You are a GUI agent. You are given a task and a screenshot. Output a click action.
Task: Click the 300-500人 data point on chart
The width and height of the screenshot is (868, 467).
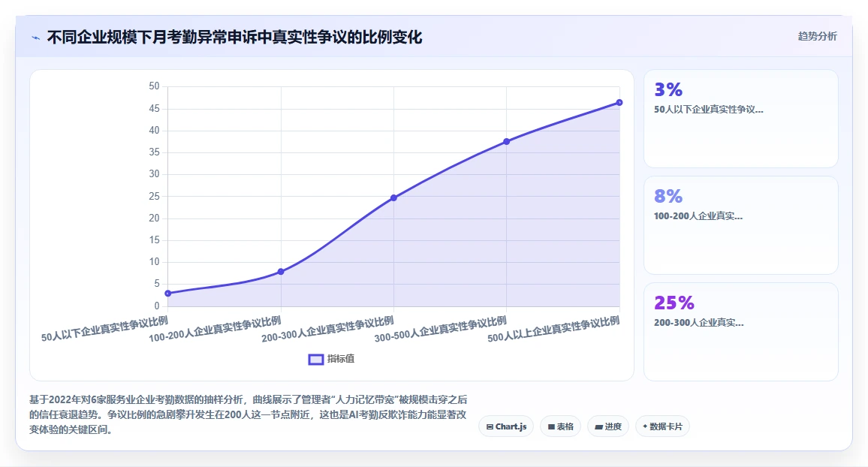click(x=507, y=142)
